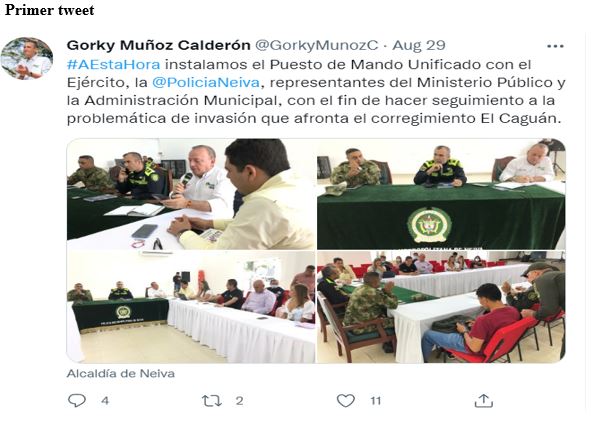Open top-right photo of officers at green table
The image size is (599, 425).
[441, 194]
